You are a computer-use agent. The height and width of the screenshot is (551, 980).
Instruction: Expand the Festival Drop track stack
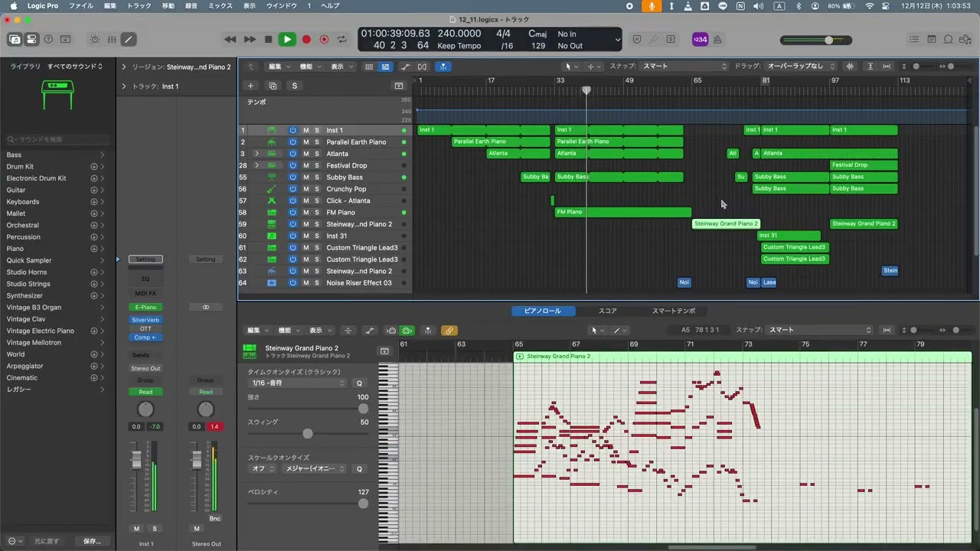[x=256, y=165]
